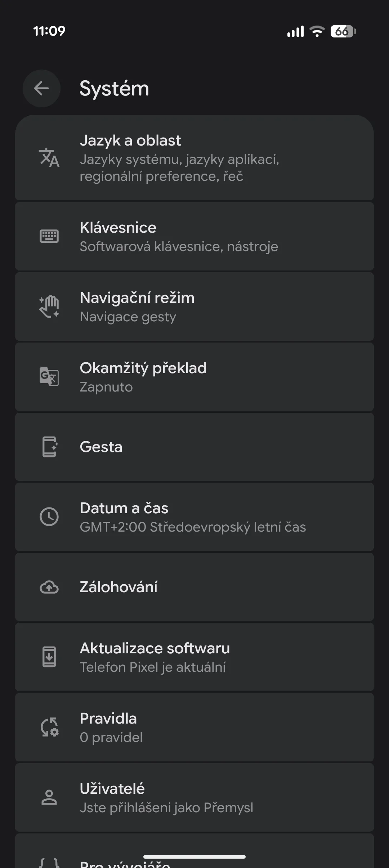Tap the keyboard icon beside Klávesnice
The width and height of the screenshot is (389, 868).
point(49,236)
